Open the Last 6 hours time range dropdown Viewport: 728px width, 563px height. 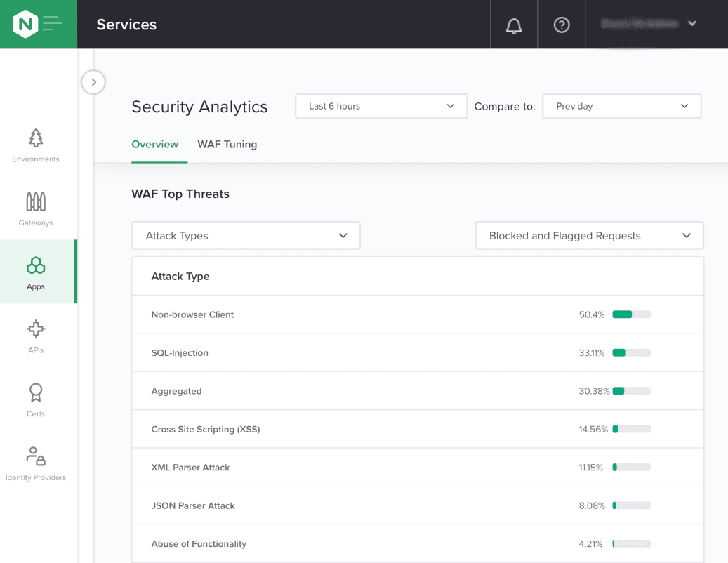click(x=381, y=106)
